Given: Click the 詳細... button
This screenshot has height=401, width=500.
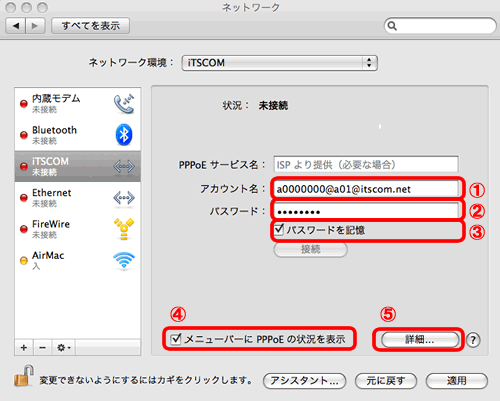Looking at the screenshot, I should point(420,340).
